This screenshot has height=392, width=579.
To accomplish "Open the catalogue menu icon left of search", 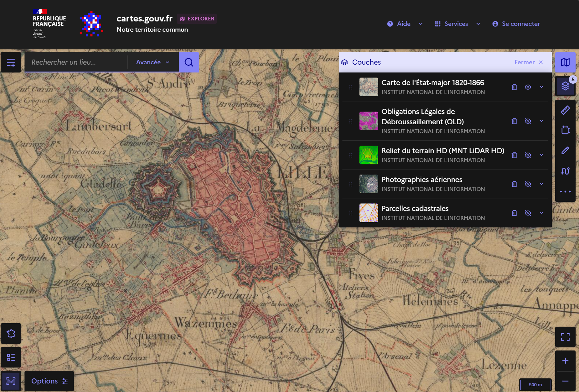I will [11, 62].
